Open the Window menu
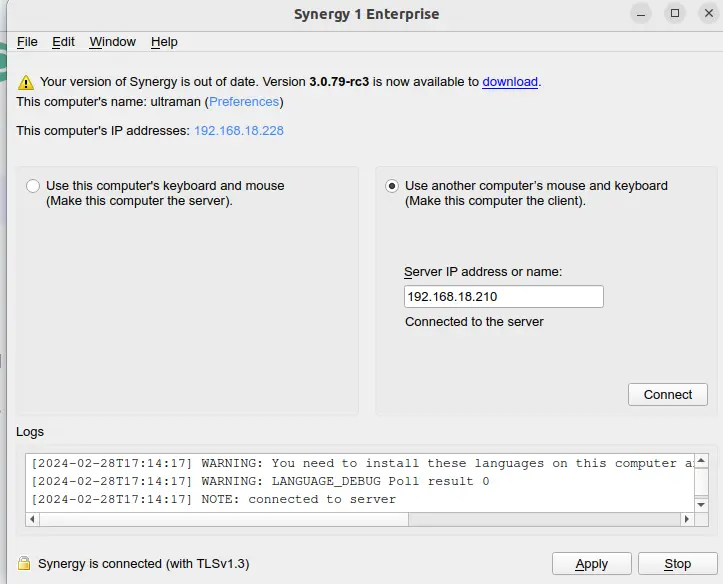Image resolution: width=723 pixels, height=584 pixels. pyautogui.click(x=113, y=42)
